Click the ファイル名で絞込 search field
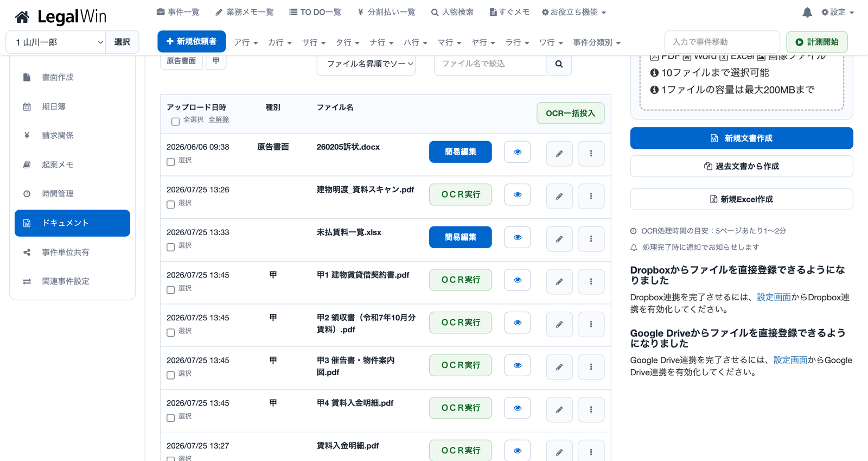 coord(490,64)
